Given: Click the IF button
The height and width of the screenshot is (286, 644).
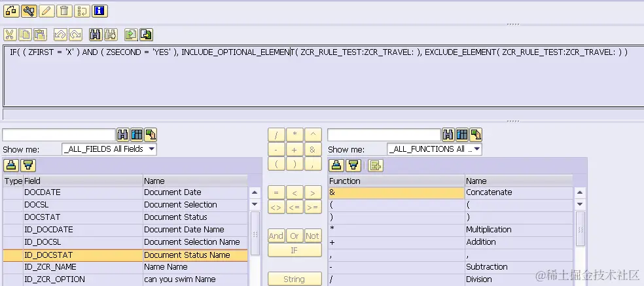Looking at the screenshot, I should click(295, 250).
